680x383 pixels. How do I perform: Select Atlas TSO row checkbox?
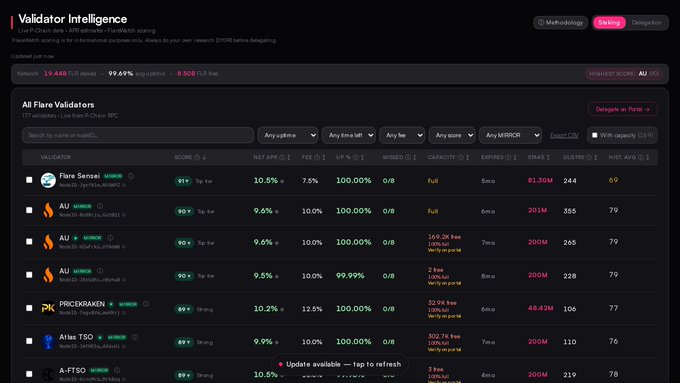coord(29,341)
